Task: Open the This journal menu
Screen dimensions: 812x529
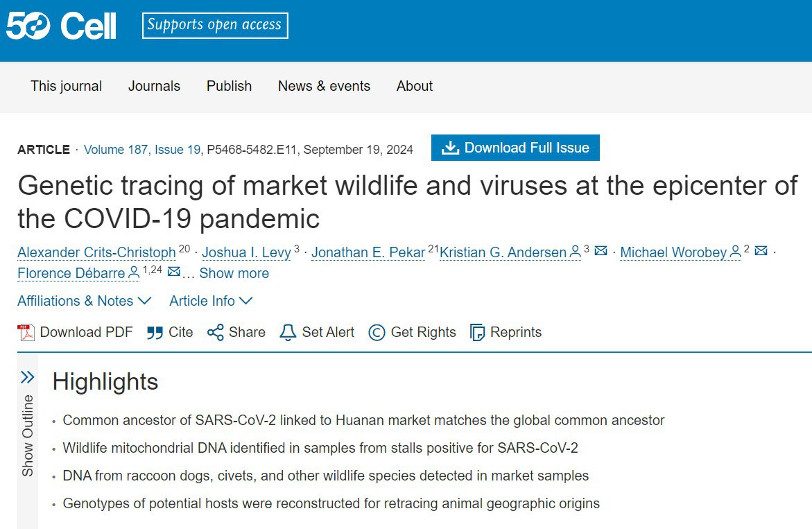Action: pos(67,86)
